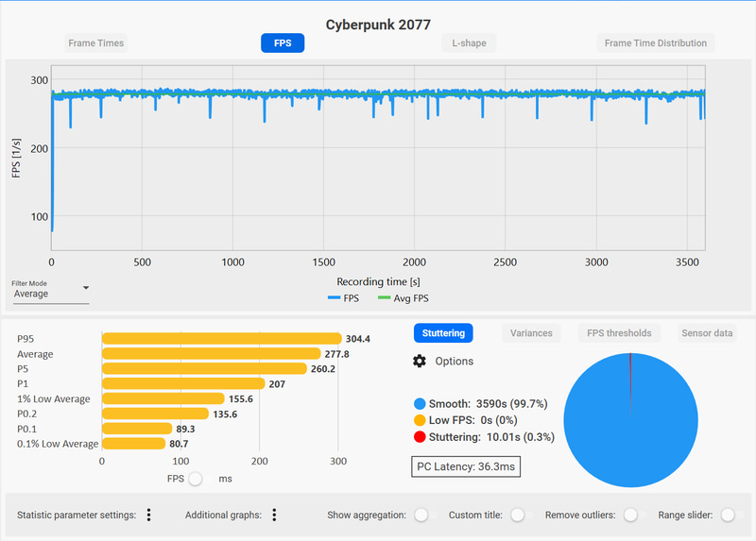Image resolution: width=756 pixels, height=541 pixels.
Task: Switch to the Variances tab
Action: pos(531,333)
